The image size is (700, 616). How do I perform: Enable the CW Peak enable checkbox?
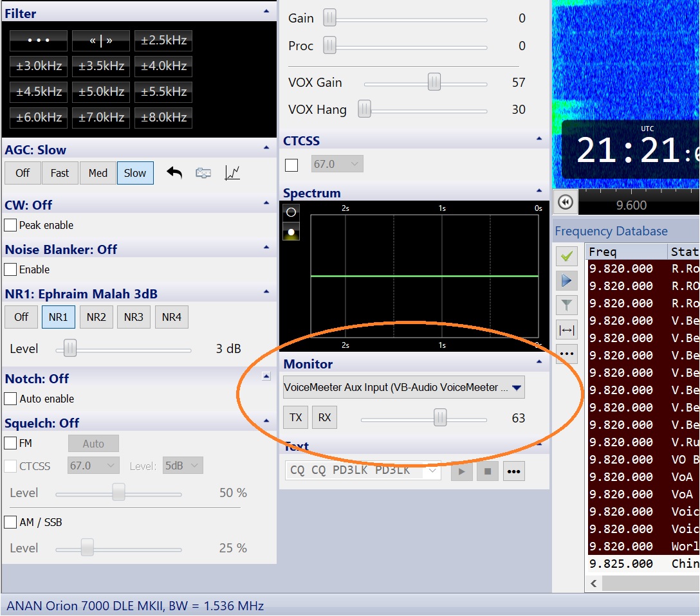tap(10, 225)
